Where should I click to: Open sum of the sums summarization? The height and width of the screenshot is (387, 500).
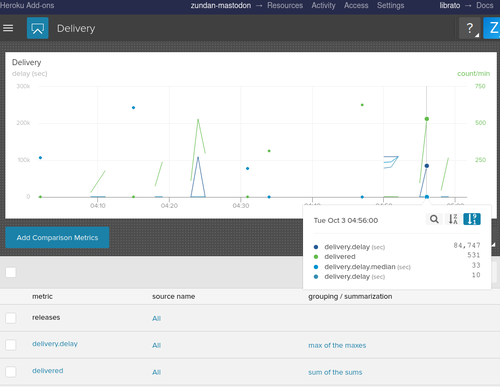coord(335,372)
